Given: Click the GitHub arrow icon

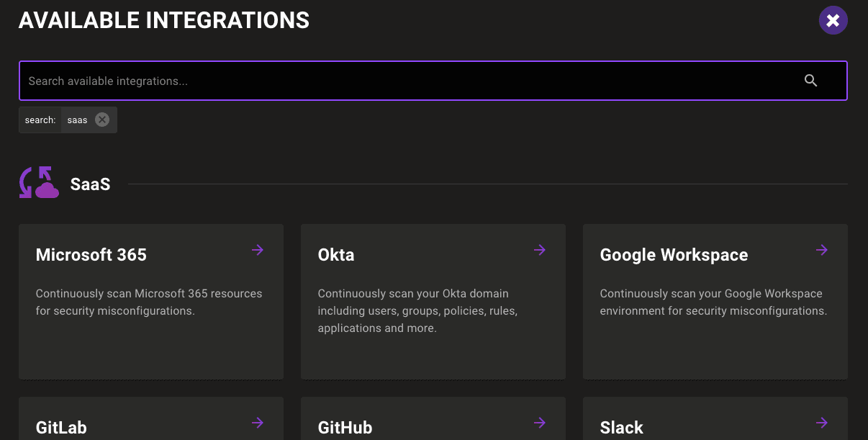Looking at the screenshot, I should 539,423.
